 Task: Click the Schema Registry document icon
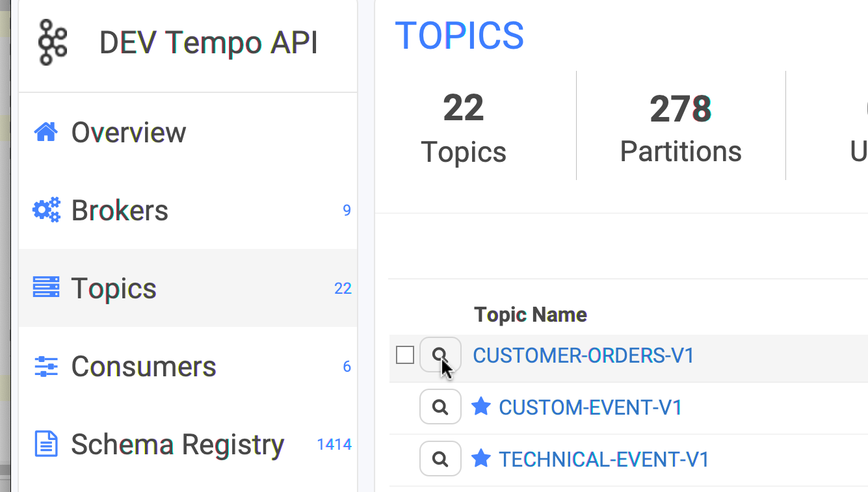[x=46, y=445]
